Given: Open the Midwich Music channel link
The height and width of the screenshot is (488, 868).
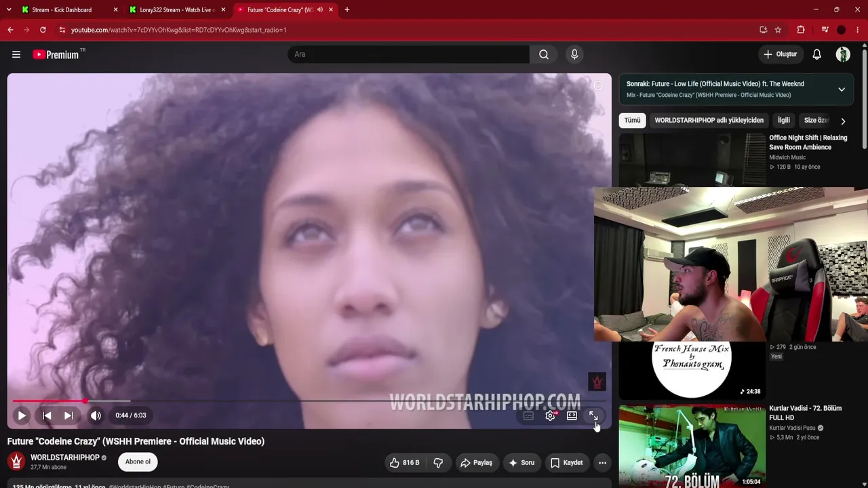Looking at the screenshot, I should pos(787,157).
